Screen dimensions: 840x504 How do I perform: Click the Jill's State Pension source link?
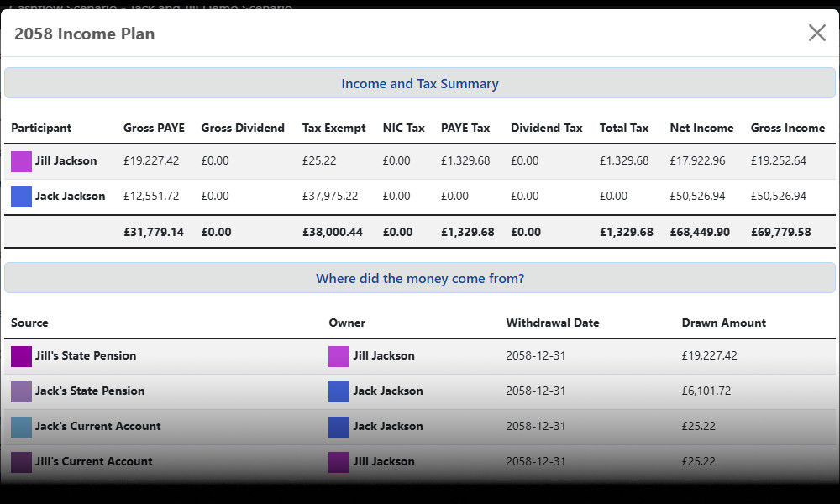tap(83, 355)
